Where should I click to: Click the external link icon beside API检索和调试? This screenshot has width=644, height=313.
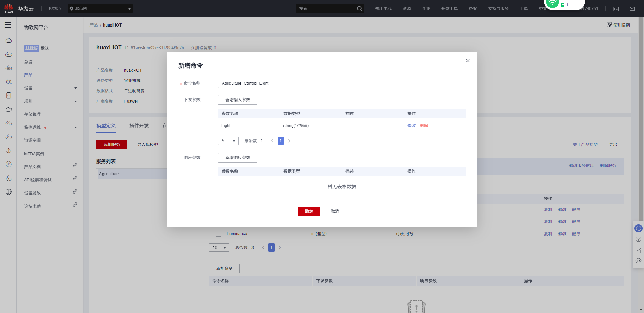click(75, 179)
